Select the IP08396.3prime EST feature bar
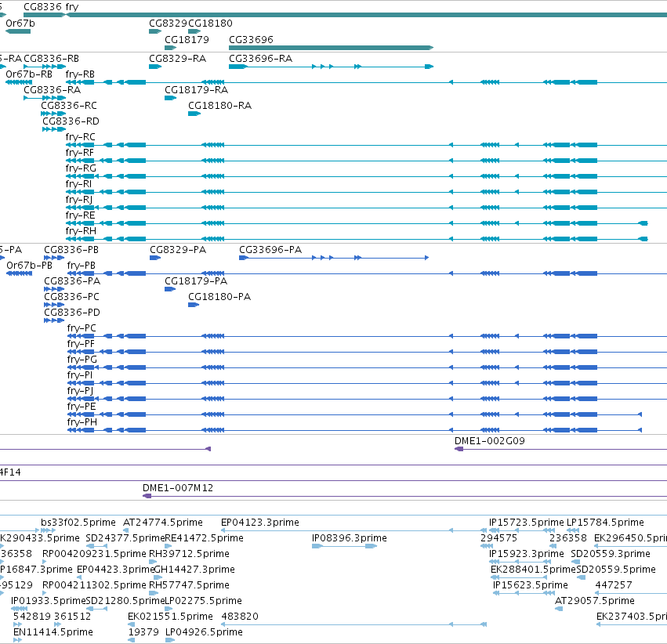The width and height of the screenshot is (667, 644). [344, 546]
